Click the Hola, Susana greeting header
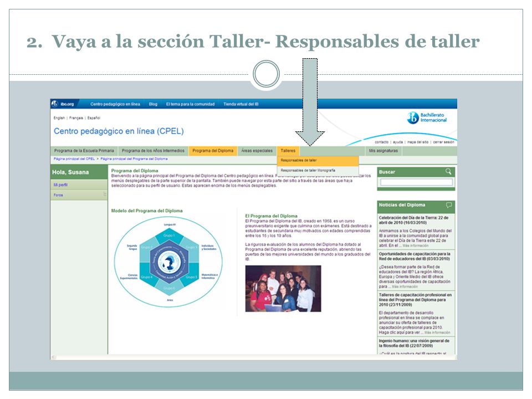The width and height of the screenshot is (532, 399). [x=79, y=172]
